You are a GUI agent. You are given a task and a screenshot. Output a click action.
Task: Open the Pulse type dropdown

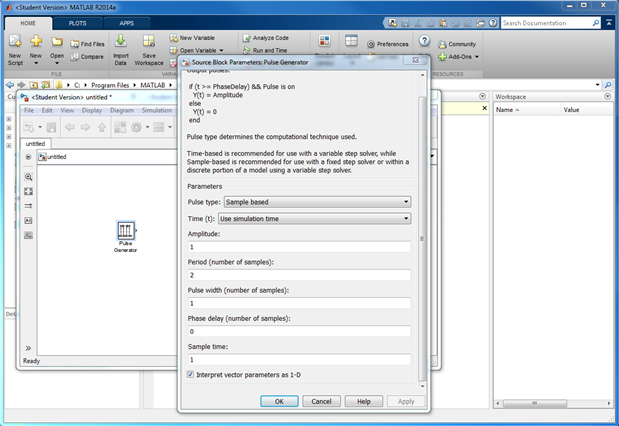tap(317, 202)
